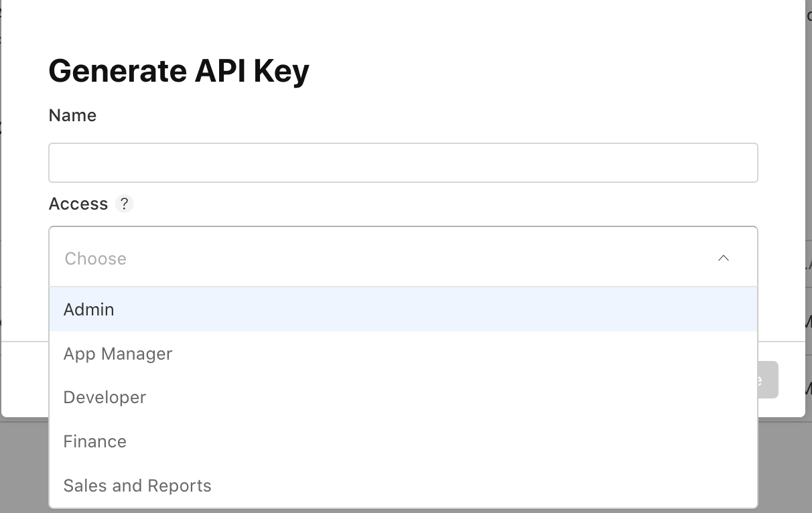Click the greyed-out Generate button behind dropdown

click(x=768, y=380)
